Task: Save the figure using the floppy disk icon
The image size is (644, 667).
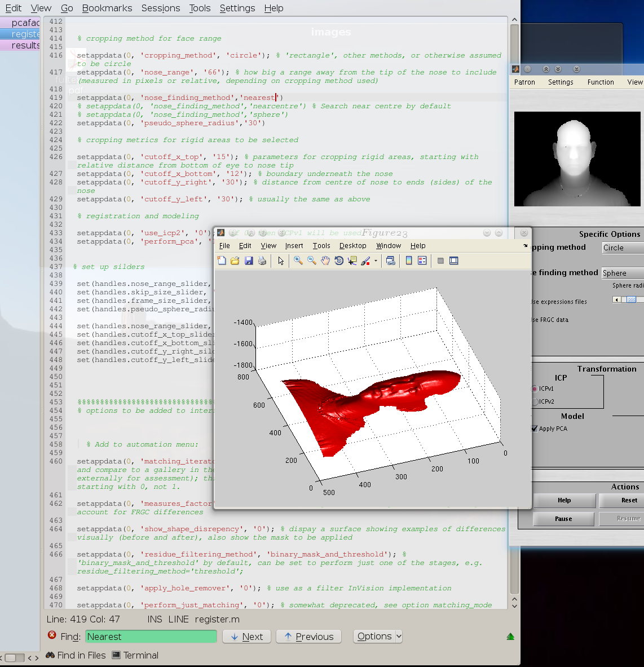Action: click(249, 260)
